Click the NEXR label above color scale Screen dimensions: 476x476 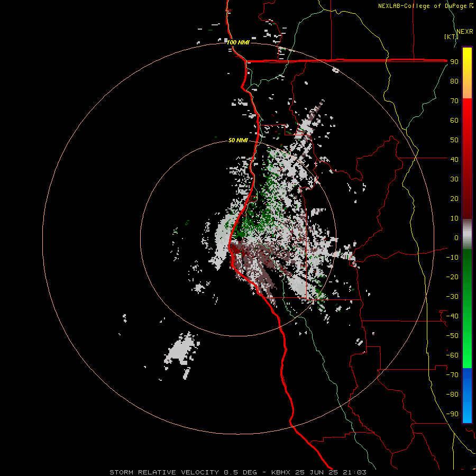(x=465, y=32)
